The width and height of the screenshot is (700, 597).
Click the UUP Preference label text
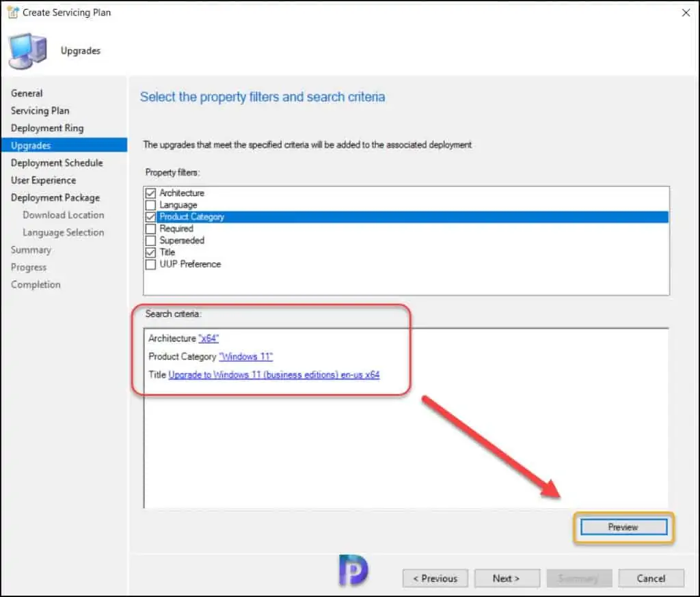(x=190, y=264)
